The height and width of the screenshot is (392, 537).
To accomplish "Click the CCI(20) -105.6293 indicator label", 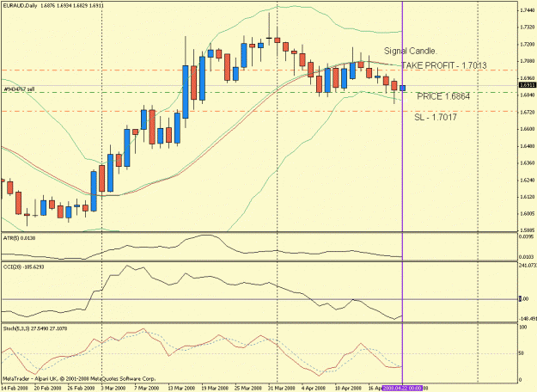I will click(x=24, y=266).
